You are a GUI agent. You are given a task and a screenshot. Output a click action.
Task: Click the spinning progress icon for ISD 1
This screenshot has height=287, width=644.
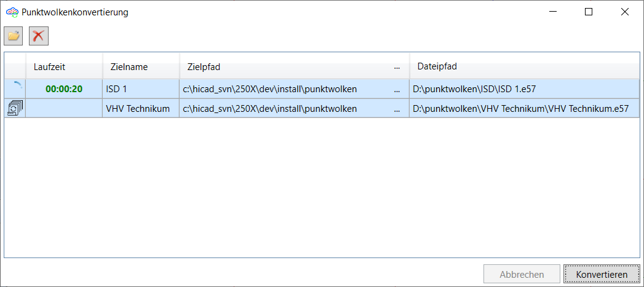coord(15,88)
